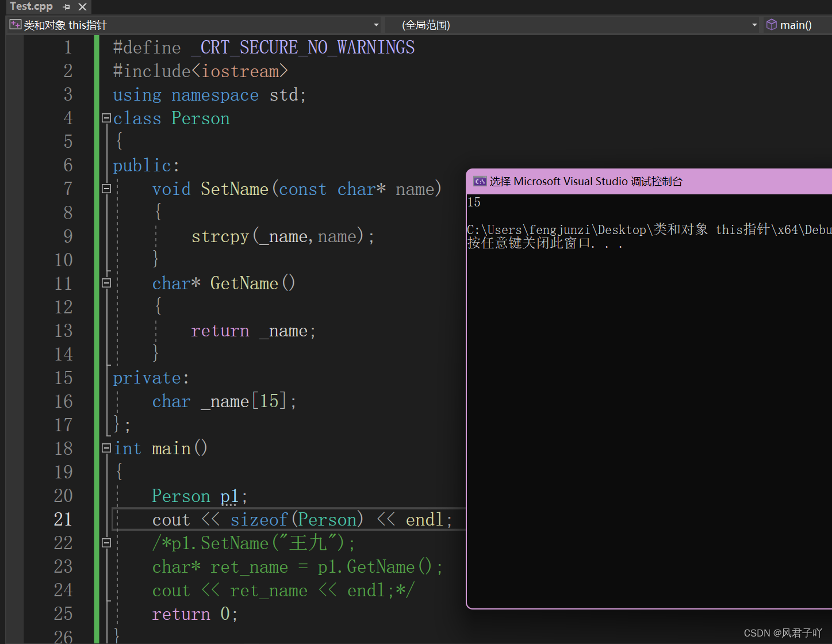Click the cube icon beside main()
The width and height of the screenshot is (832, 644).
coord(772,25)
